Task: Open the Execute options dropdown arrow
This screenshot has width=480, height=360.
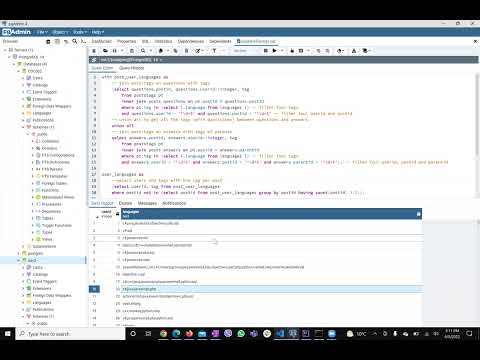Action: tap(282, 51)
